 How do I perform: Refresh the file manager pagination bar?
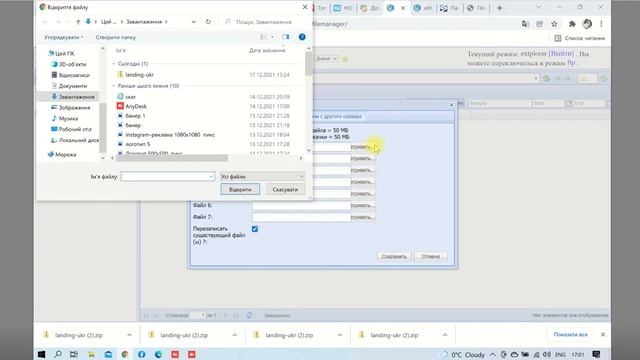coord(249,315)
